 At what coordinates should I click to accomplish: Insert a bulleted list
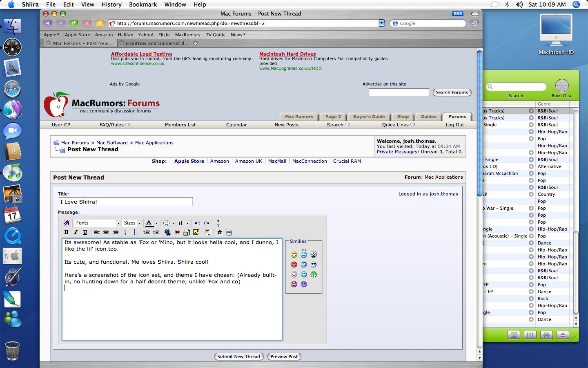click(137, 232)
